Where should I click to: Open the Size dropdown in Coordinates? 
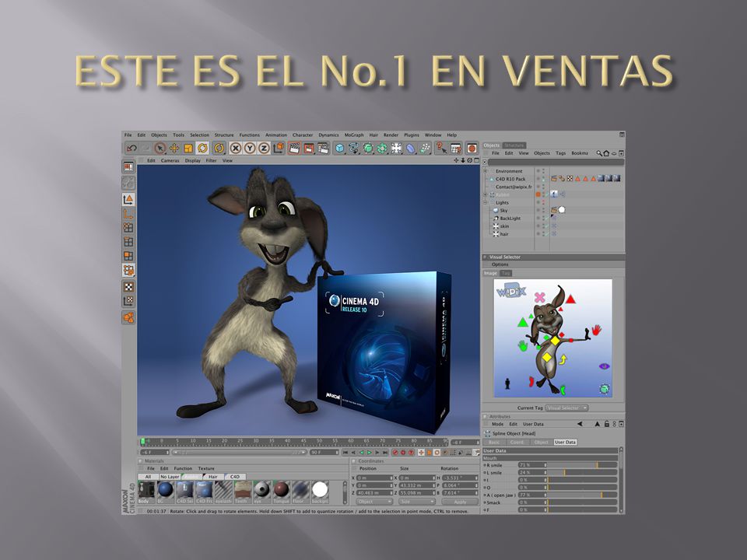pos(417,502)
